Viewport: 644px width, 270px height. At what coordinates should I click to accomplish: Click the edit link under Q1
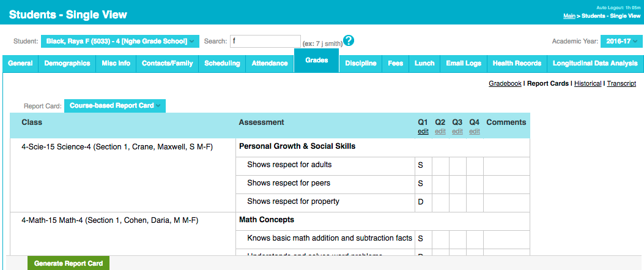point(423,131)
